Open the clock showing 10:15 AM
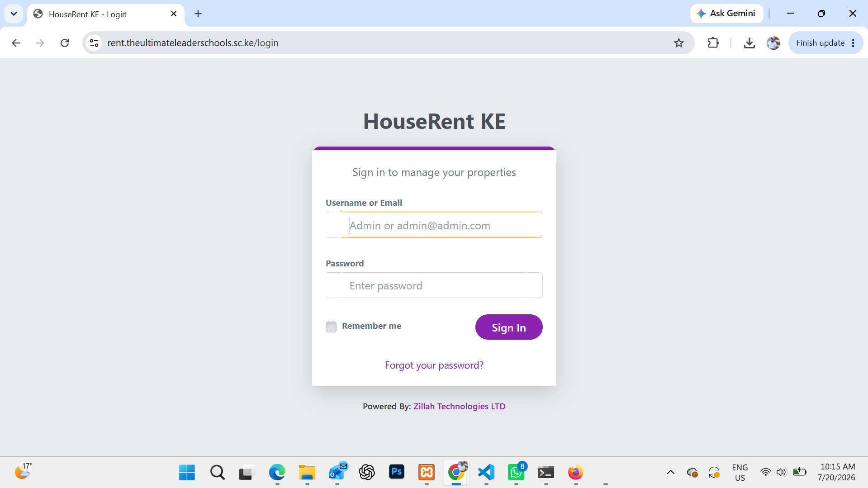 (x=837, y=472)
